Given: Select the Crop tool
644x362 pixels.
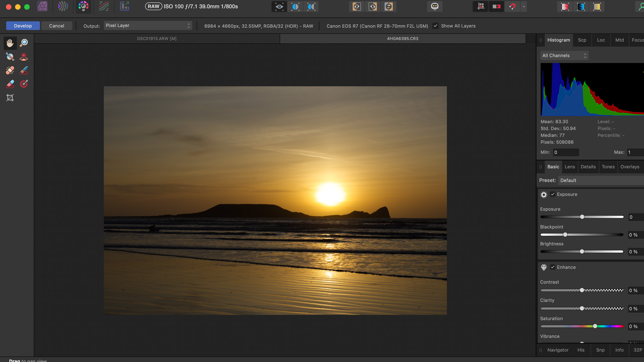Looking at the screenshot, I should pyautogui.click(x=10, y=98).
